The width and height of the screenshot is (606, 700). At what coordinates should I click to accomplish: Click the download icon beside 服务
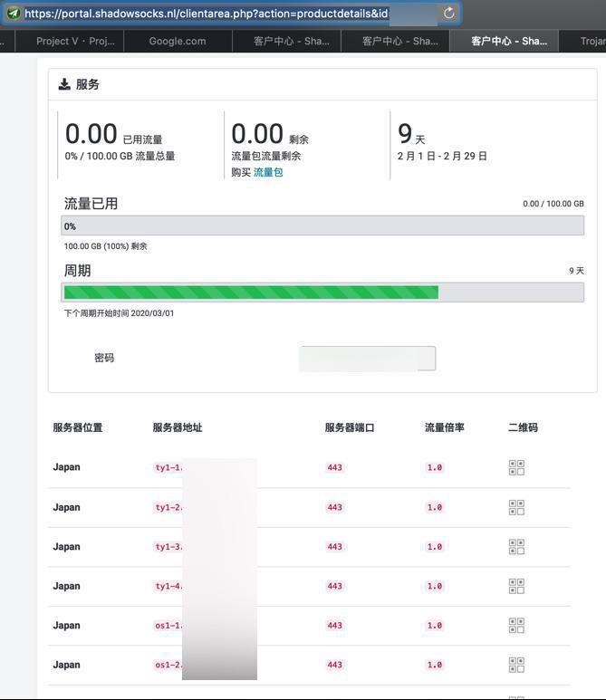pyautogui.click(x=64, y=84)
